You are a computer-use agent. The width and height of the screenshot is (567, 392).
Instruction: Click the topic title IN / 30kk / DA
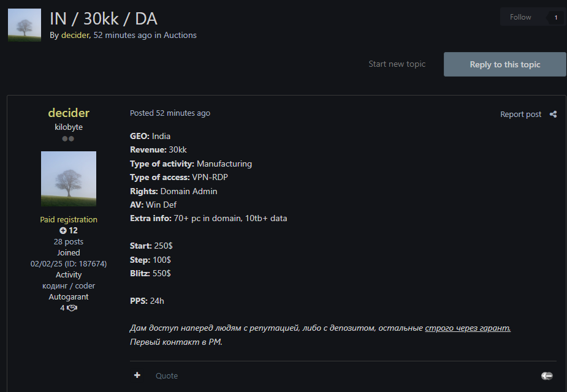(104, 19)
